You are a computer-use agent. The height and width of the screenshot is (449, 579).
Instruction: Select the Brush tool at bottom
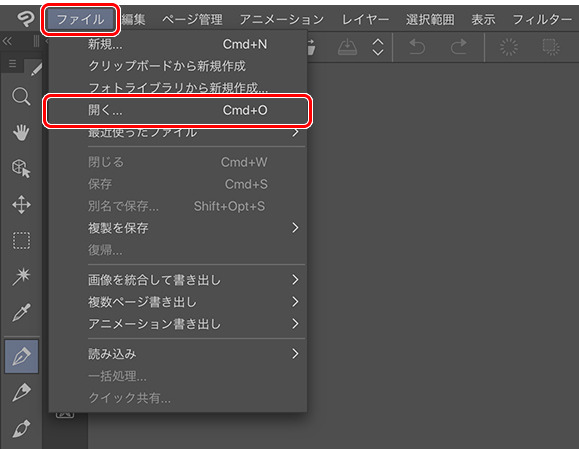[21, 428]
